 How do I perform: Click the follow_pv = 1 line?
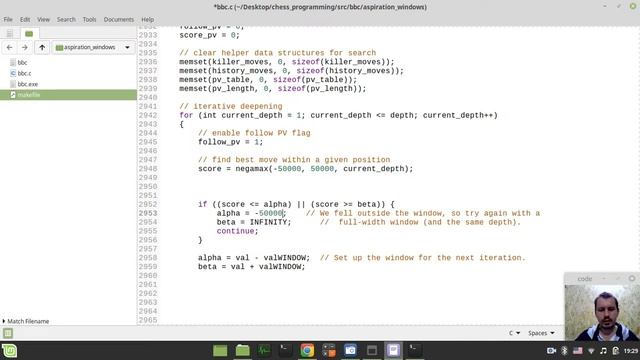231,142
